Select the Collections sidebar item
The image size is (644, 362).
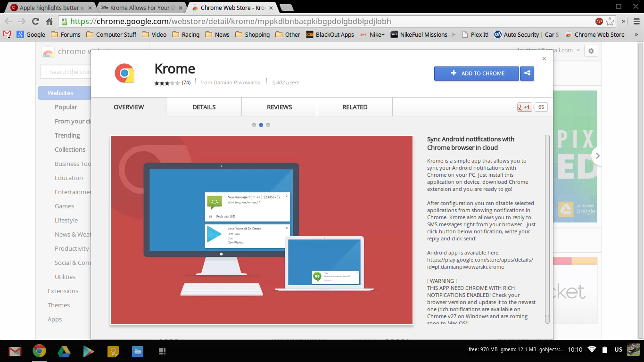(70, 149)
